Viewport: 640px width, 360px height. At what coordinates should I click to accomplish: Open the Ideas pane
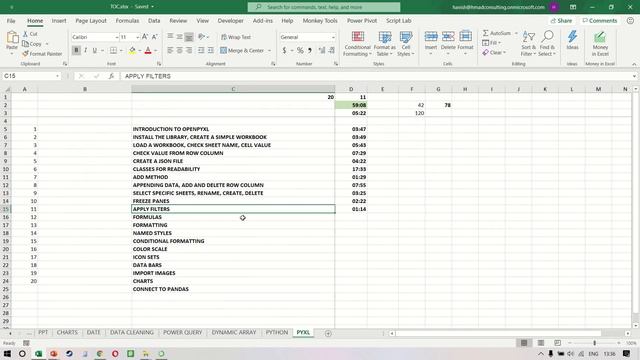[x=572, y=41]
